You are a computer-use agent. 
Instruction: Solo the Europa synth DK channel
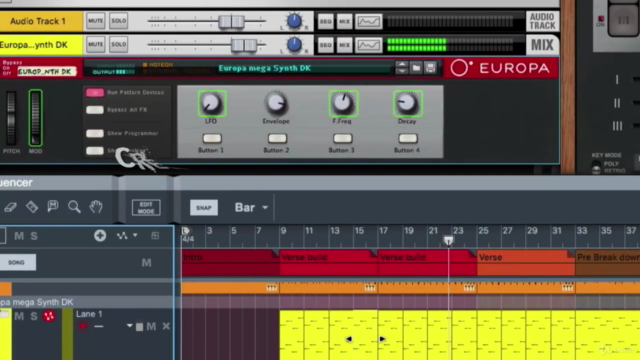pos(118,44)
